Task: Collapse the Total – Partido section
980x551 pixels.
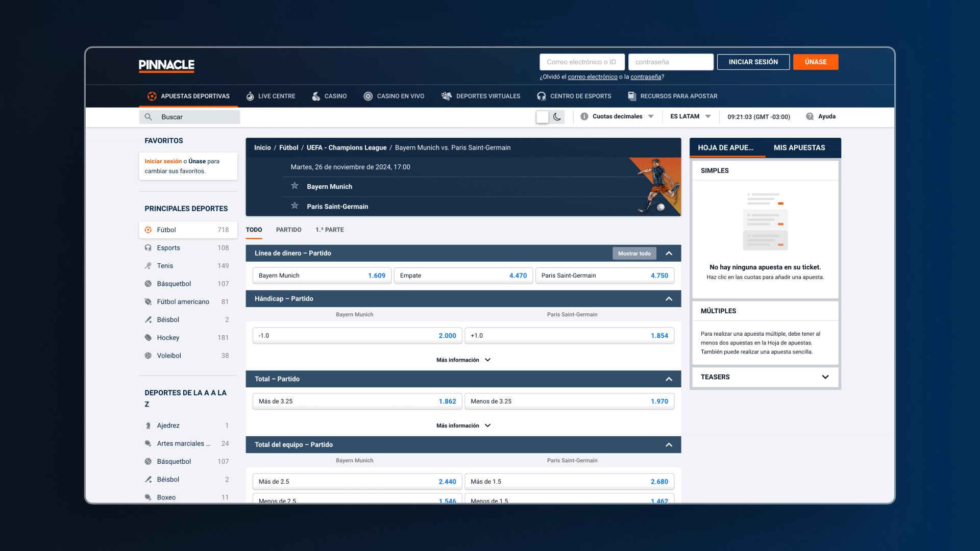Action: coord(669,379)
